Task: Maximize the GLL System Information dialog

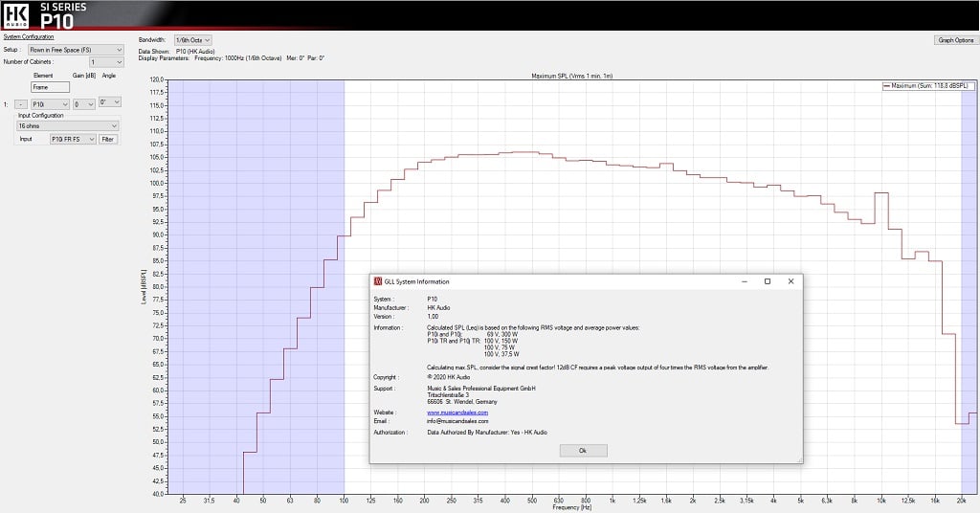Action: 768,281
